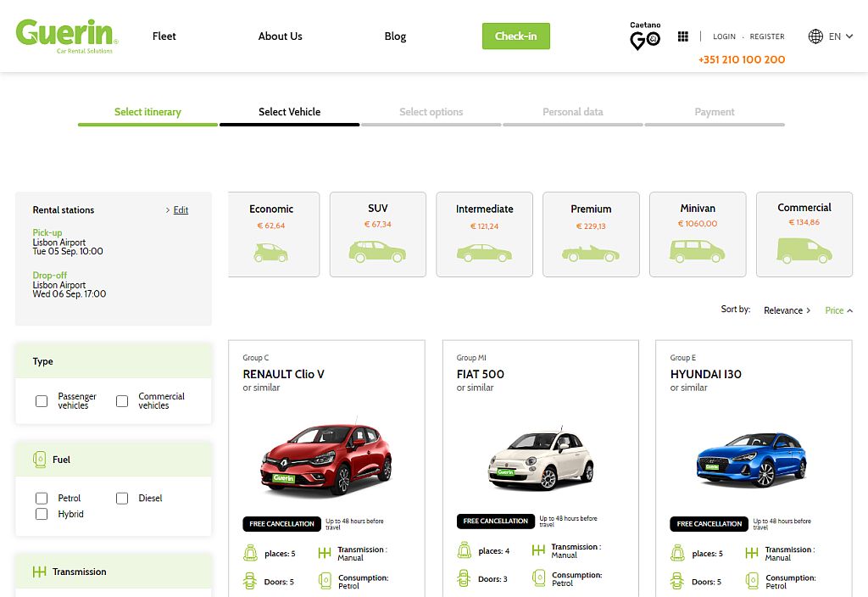Switch to the Select Vehicle step
Viewport: 868px width, 597px height.
[x=289, y=111]
